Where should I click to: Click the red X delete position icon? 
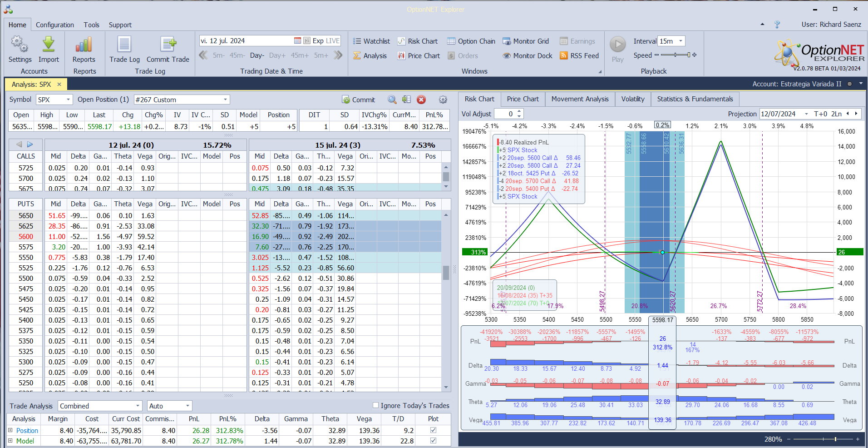click(x=421, y=100)
